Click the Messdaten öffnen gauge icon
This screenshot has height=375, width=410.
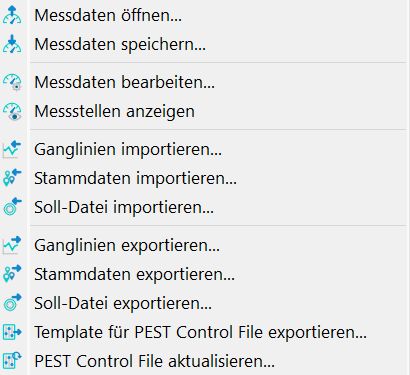(12, 15)
